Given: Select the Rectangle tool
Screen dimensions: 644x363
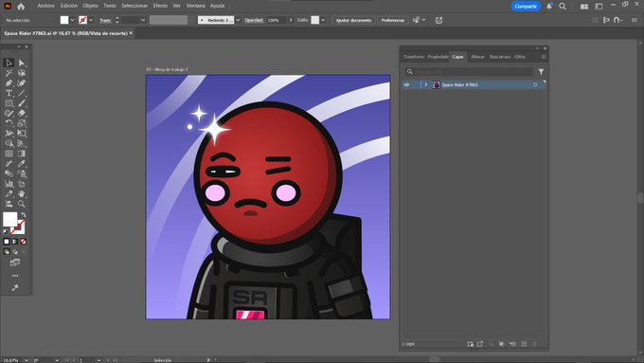Looking at the screenshot, I should coord(9,103).
